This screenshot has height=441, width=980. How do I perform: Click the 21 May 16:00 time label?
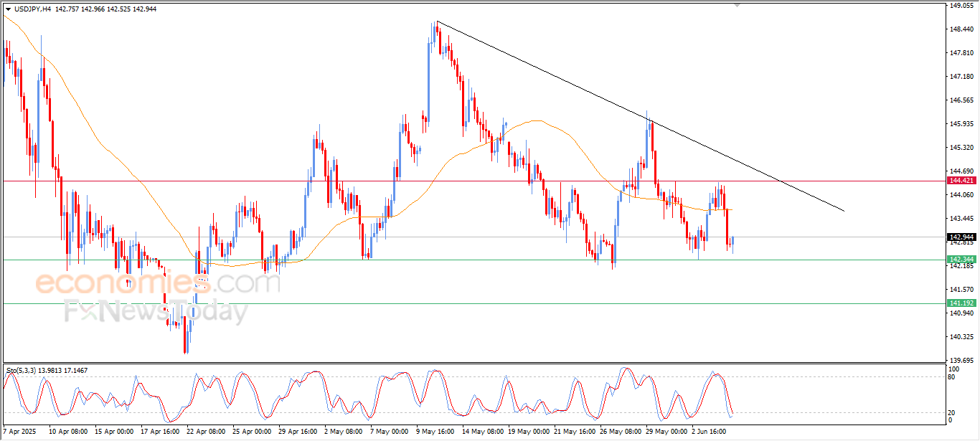pyautogui.click(x=574, y=432)
